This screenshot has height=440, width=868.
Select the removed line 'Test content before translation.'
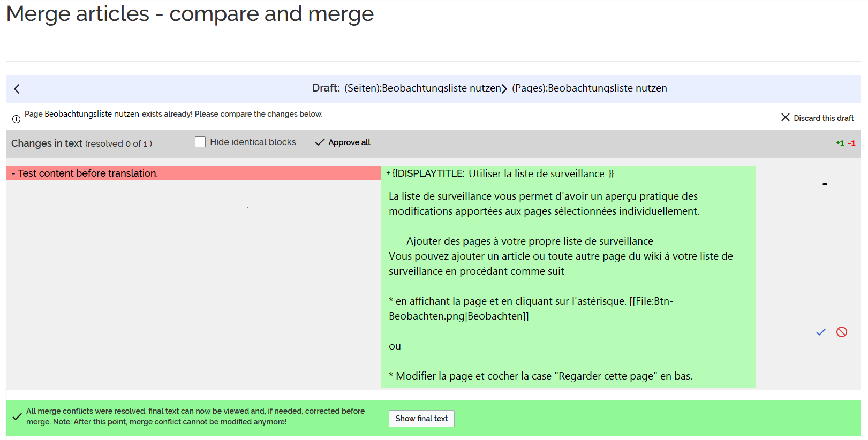193,173
